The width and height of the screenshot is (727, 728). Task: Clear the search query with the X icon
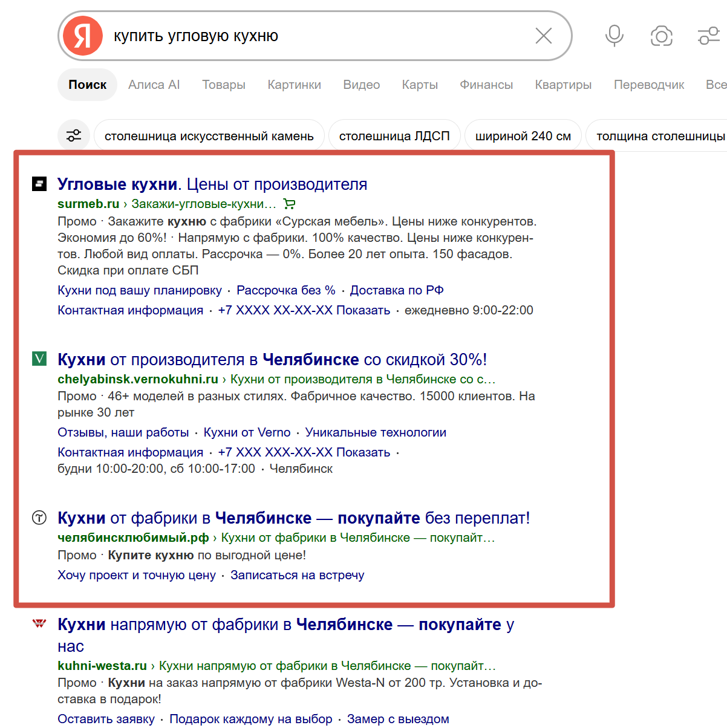point(544,36)
